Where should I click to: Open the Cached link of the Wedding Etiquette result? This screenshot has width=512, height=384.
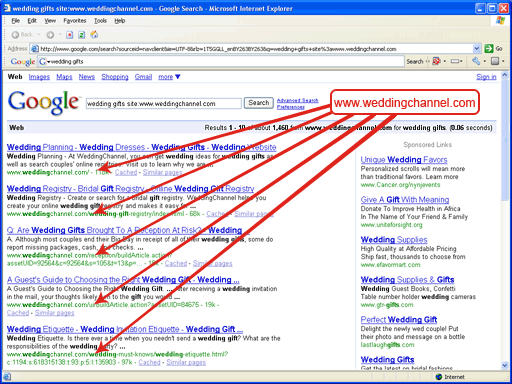pyautogui.click(x=149, y=362)
